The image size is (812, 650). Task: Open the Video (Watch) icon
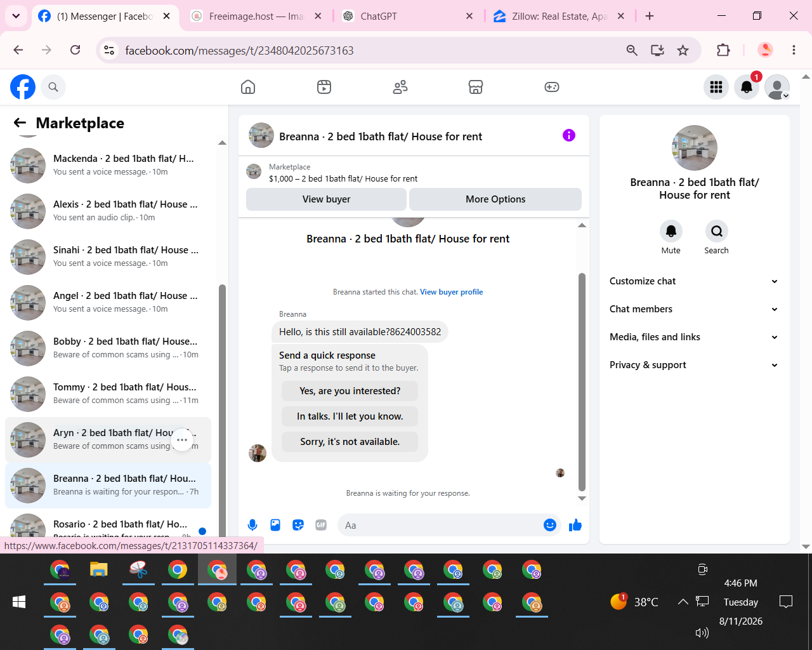coord(324,87)
